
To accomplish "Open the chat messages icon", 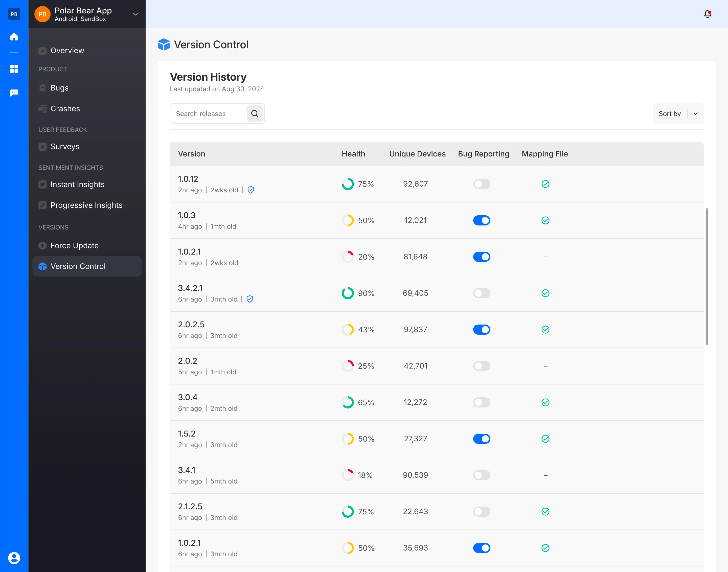I will tap(14, 93).
